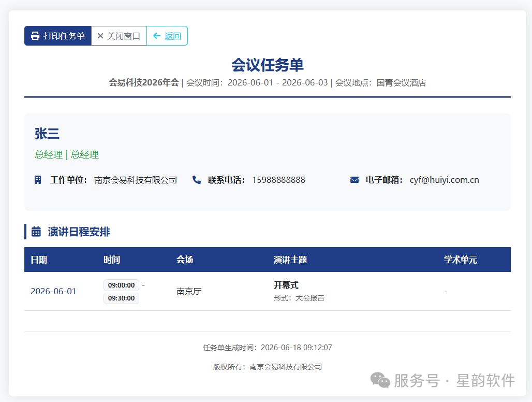The width and height of the screenshot is (532, 402).
Task: Click the calendar icon beside 演讲日程安排
Action: click(x=36, y=232)
